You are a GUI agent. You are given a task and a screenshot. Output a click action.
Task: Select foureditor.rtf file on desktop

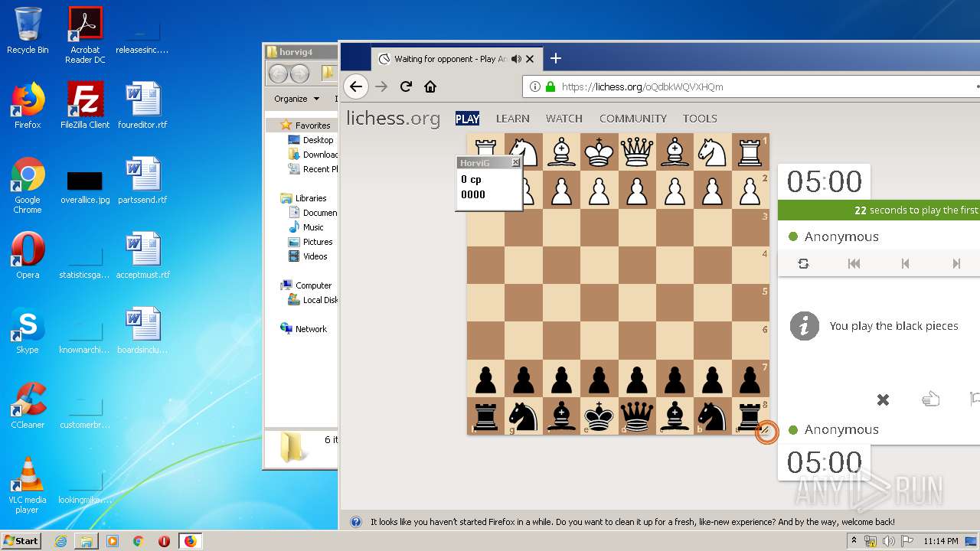(x=142, y=106)
